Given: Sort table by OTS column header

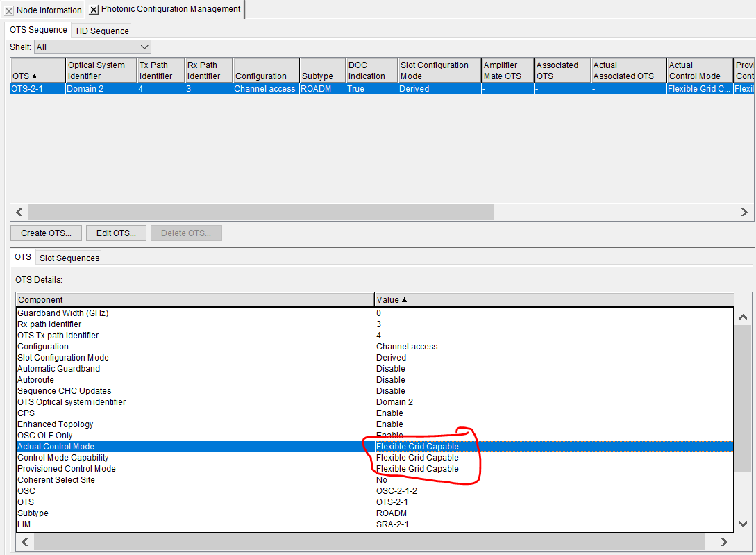Looking at the screenshot, I should click(37, 70).
